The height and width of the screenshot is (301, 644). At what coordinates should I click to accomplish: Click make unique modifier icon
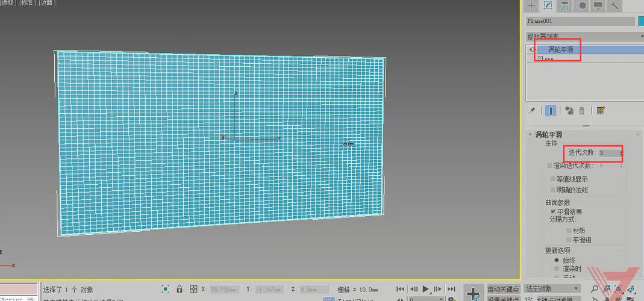click(569, 111)
